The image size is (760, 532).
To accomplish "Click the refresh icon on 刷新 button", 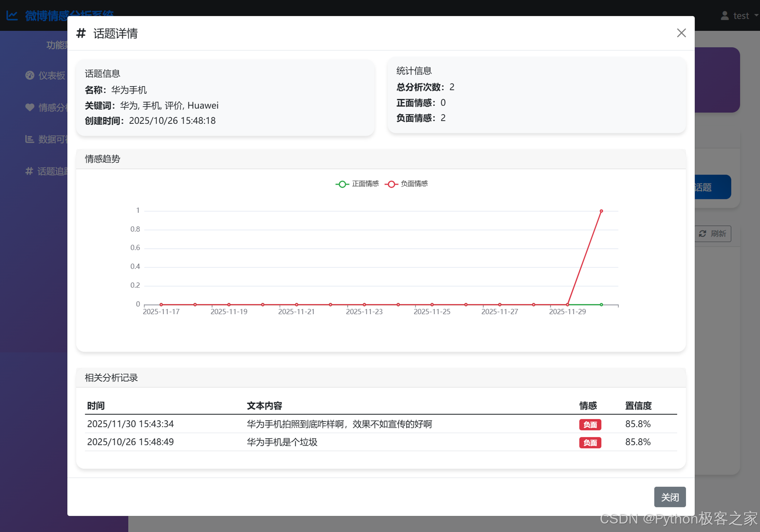I will (703, 233).
